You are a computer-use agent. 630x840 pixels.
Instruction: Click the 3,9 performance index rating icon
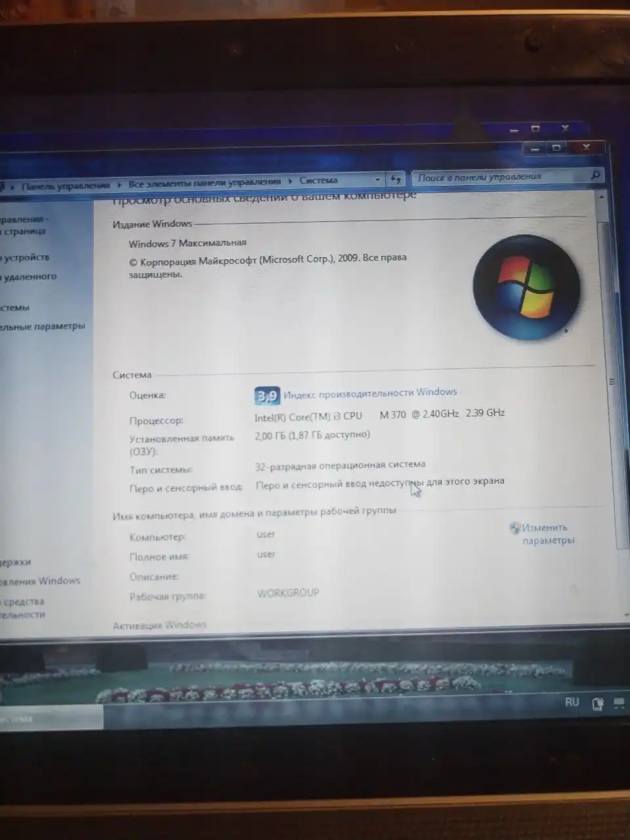point(266,395)
